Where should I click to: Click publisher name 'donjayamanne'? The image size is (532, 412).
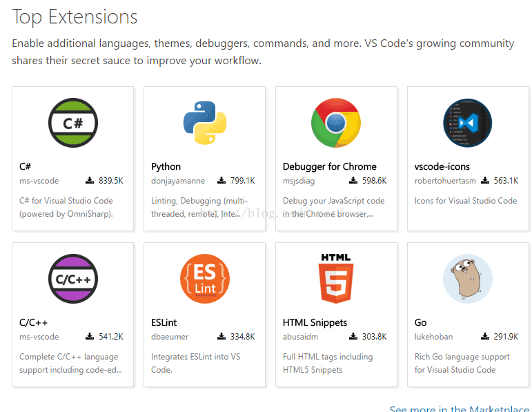click(x=179, y=181)
